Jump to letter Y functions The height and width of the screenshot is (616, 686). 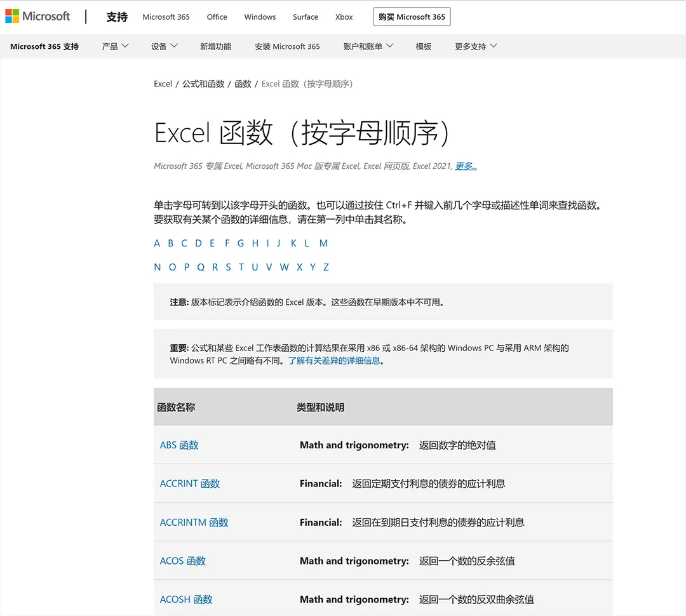313,267
